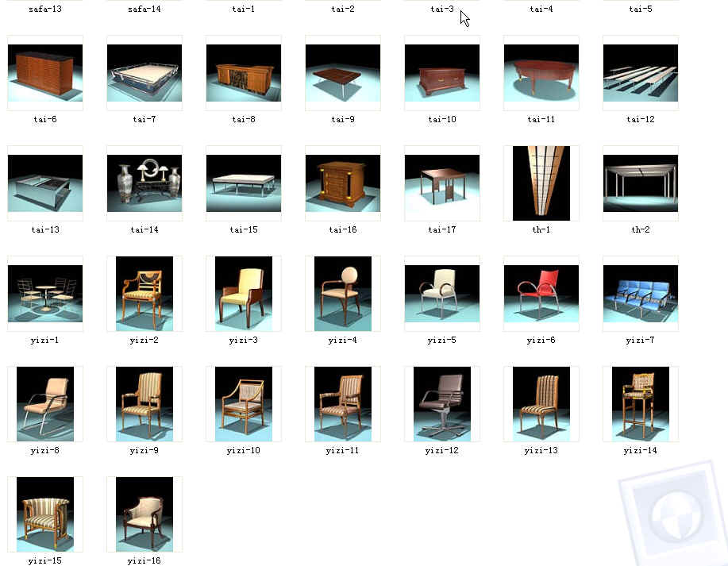This screenshot has width=728, height=566.
Task: Select the yizi-16 cream armchair thumbnail
Action: click(144, 514)
